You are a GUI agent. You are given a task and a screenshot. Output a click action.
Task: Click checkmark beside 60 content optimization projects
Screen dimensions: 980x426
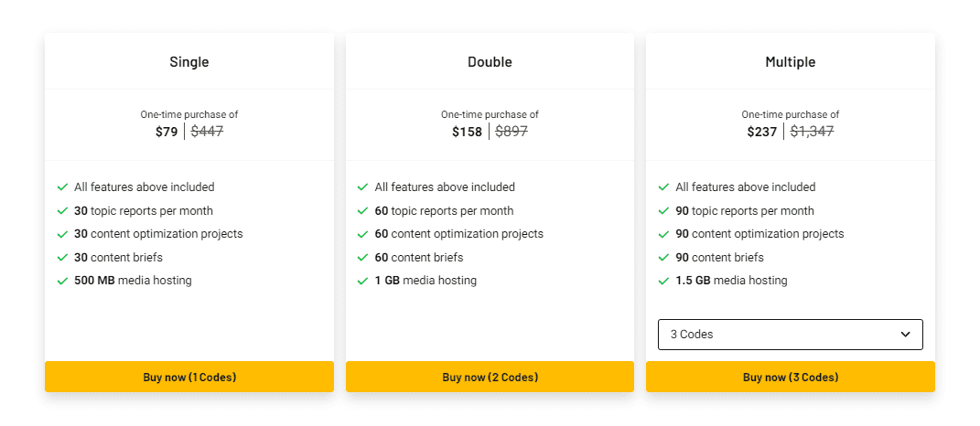tap(363, 234)
